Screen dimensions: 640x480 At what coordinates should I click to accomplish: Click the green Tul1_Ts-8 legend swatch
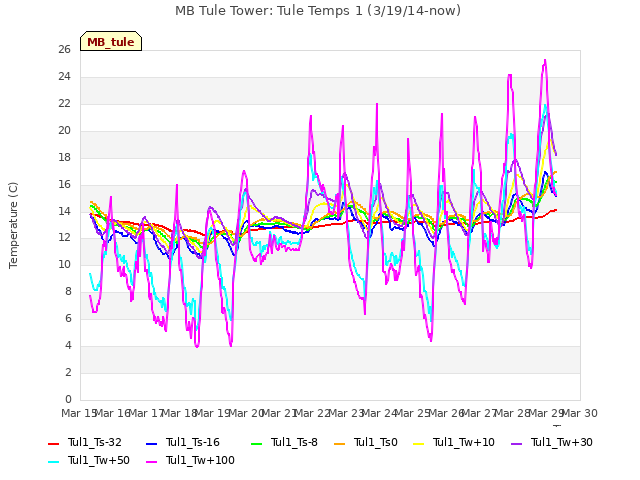(256, 443)
